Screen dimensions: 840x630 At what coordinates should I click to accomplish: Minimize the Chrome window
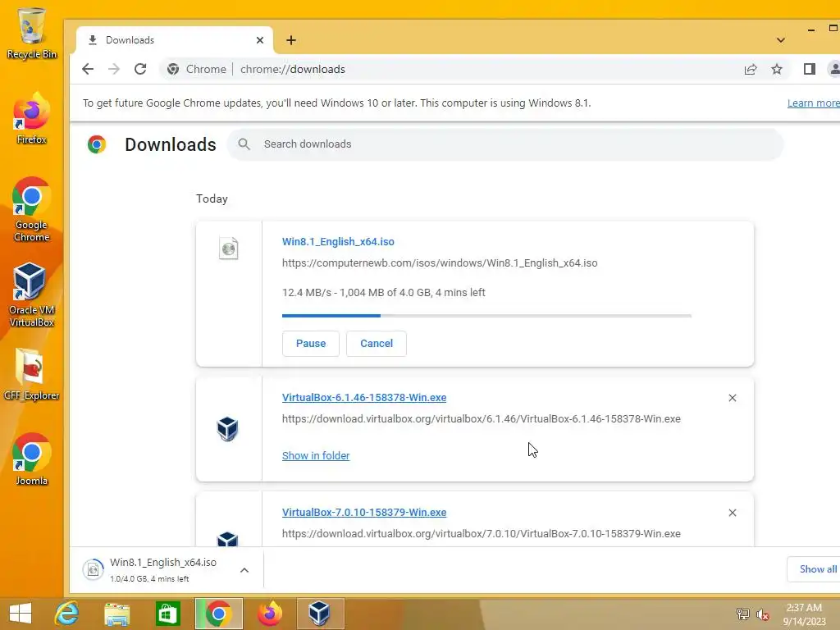tap(811, 30)
